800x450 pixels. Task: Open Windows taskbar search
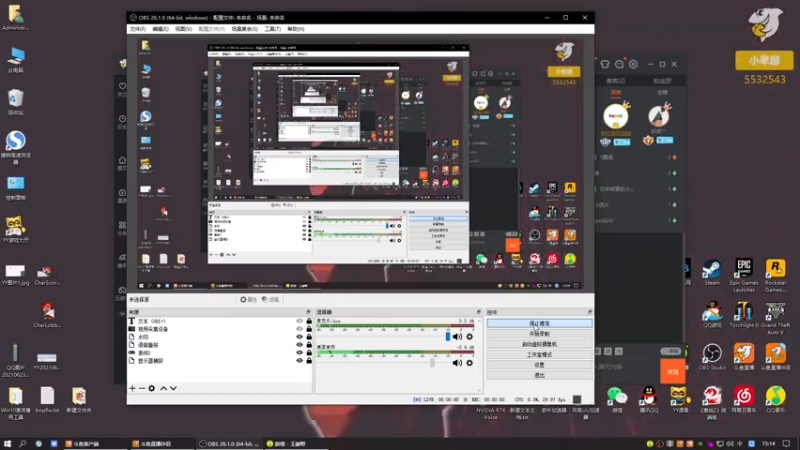(22, 444)
